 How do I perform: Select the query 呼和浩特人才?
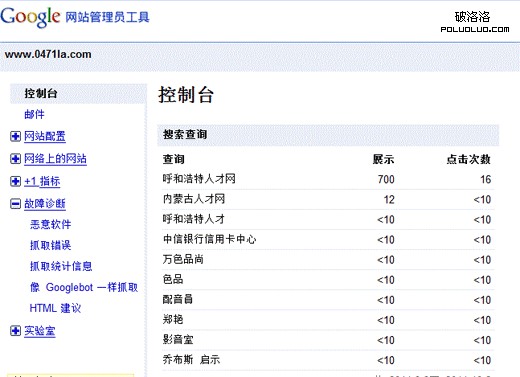[x=194, y=219]
